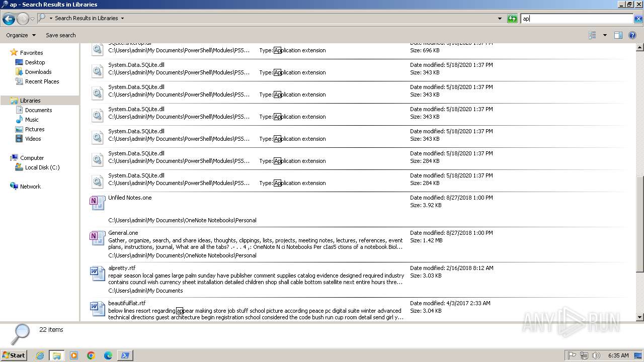Viewport: 644px width, 362px height.
Task: Click the Forward navigation arrow
Action: (23, 19)
